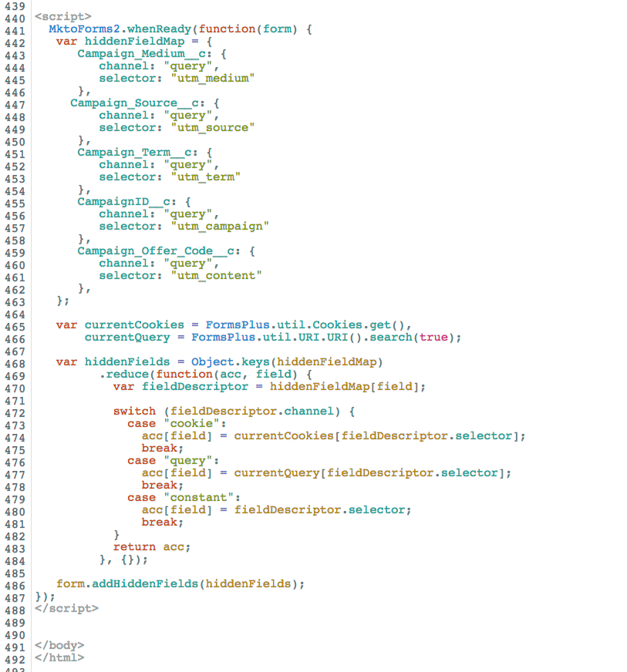Click 'currentCookies' on line 474
The height and width of the screenshot is (672, 627).
284,436
